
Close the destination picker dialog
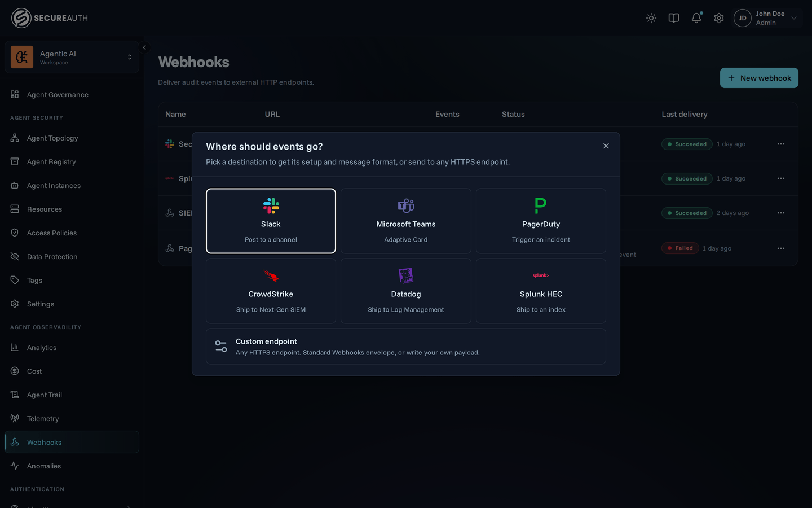(x=606, y=146)
